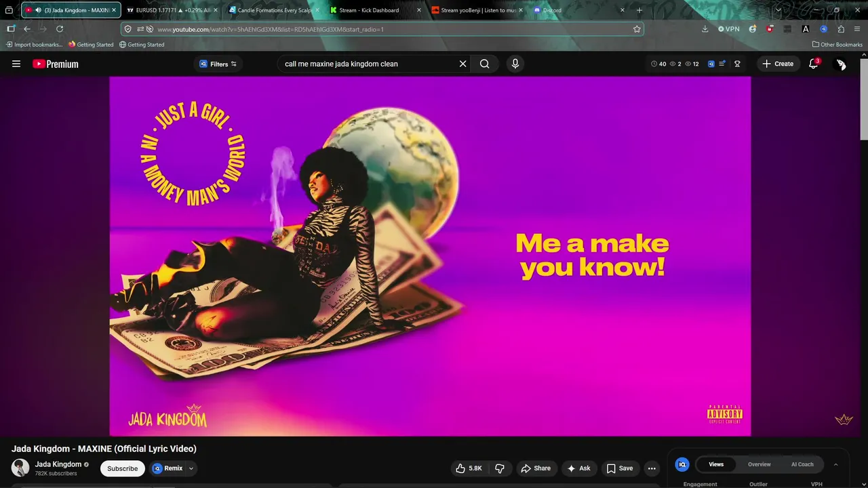The height and width of the screenshot is (488, 868).
Task: Open the first Getting Started bookmark
Action: click(x=91, y=45)
